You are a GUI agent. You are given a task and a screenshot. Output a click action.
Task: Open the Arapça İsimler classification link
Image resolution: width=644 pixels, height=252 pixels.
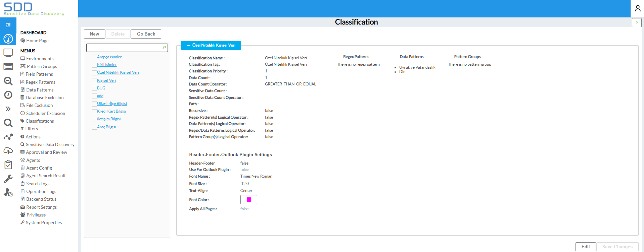coord(109,57)
